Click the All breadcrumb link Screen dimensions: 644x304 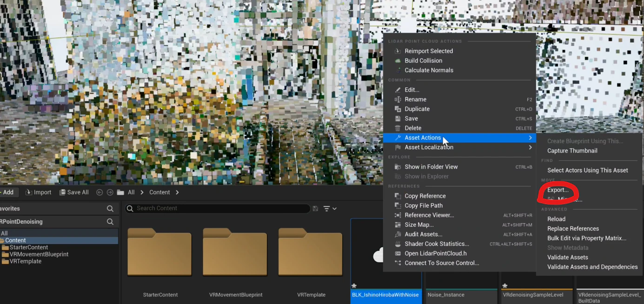coord(131,192)
